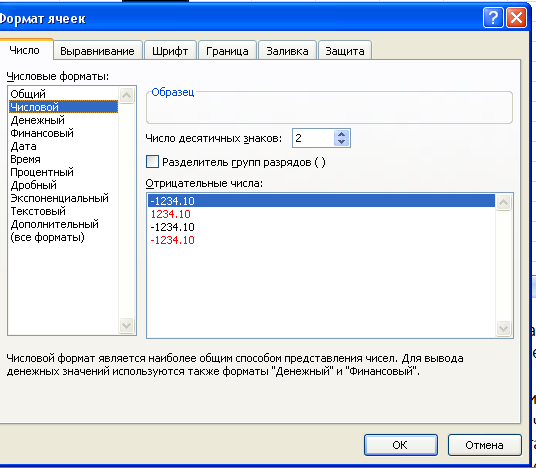Switch to the Выравнивание tab
536x468 pixels.
pyautogui.click(x=97, y=51)
